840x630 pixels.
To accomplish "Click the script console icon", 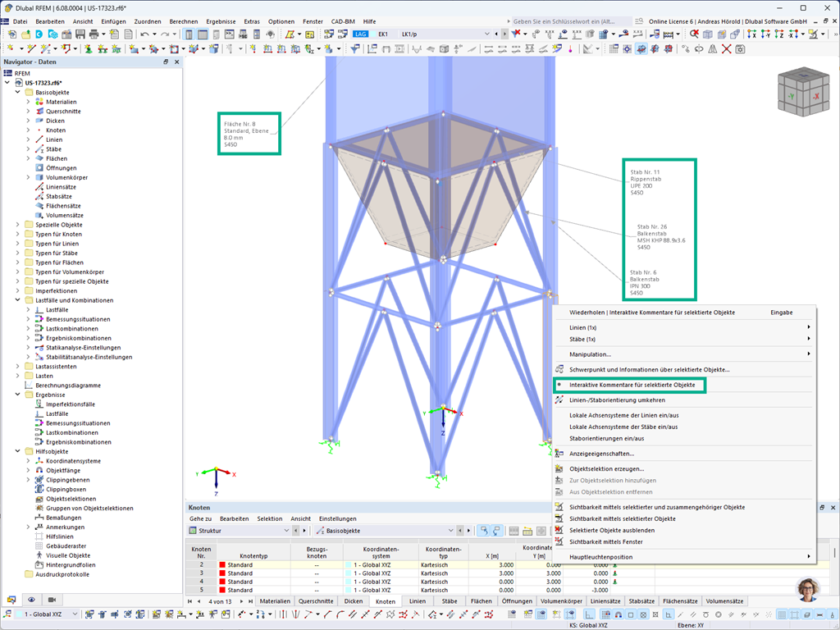I will pyautogui.click(x=230, y=34).
